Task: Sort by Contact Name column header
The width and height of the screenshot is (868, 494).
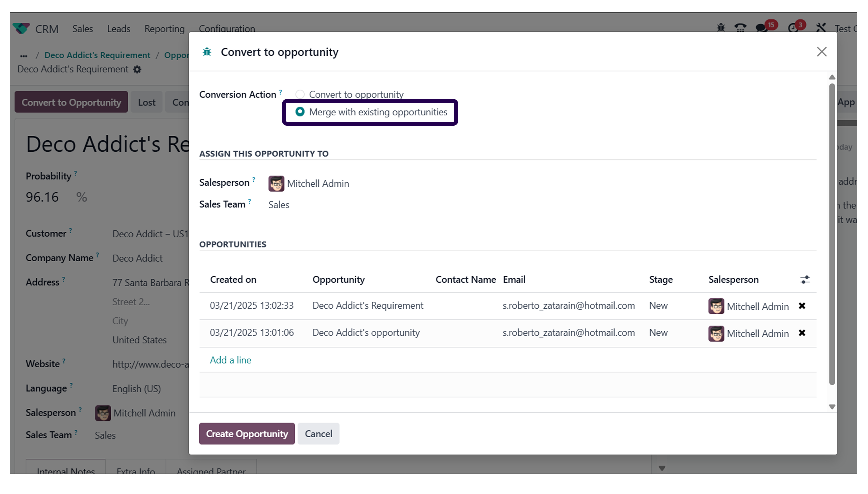Action: tap(465, 280)
